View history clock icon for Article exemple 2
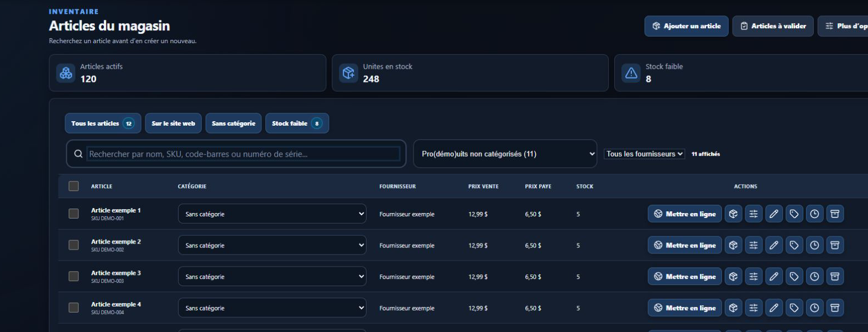868x332 pixels. point(814,245)
